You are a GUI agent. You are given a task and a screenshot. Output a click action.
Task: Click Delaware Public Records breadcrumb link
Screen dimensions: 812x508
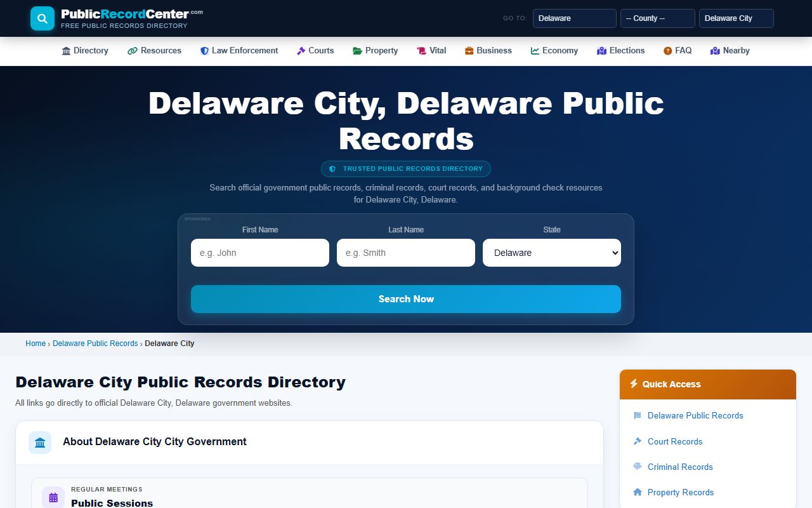(x=95, y=344)
